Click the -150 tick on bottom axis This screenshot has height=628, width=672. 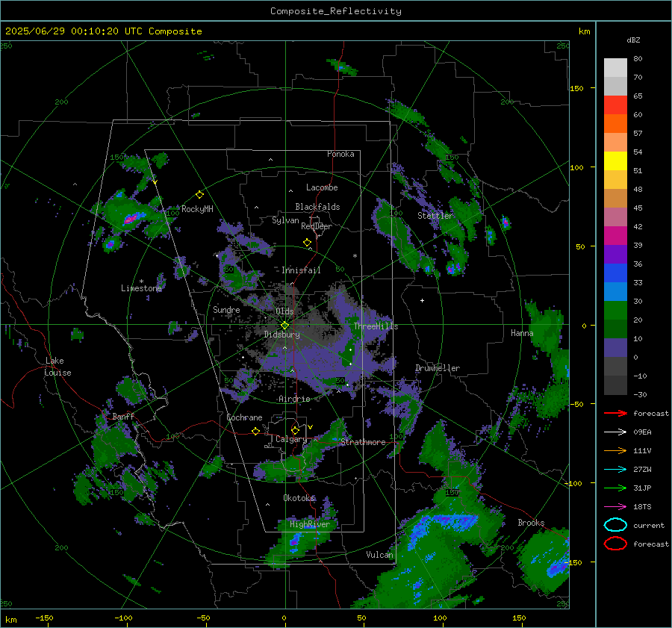pyautogui.click(x=44, y=618)
